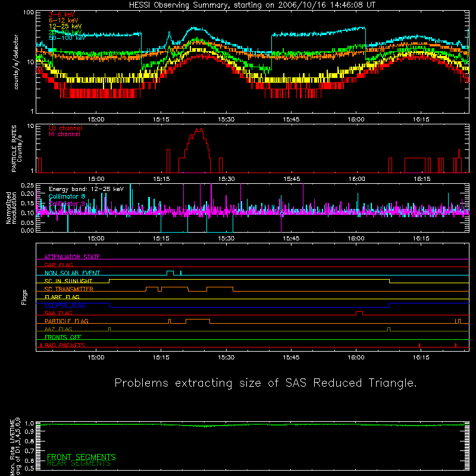
Task: Click the '100' tick on counts axis
Action: pos(28,12)
